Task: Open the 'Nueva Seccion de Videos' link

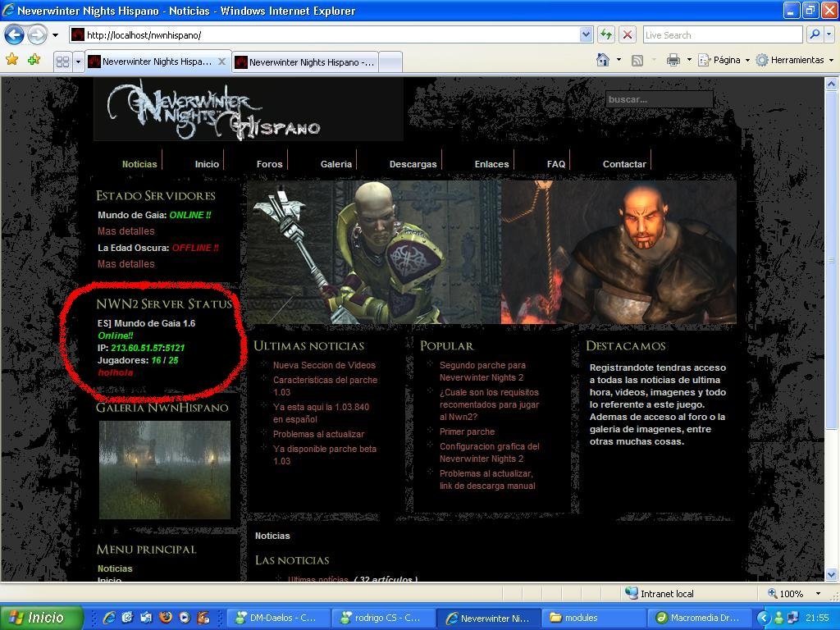Action: tap(324, 365)
